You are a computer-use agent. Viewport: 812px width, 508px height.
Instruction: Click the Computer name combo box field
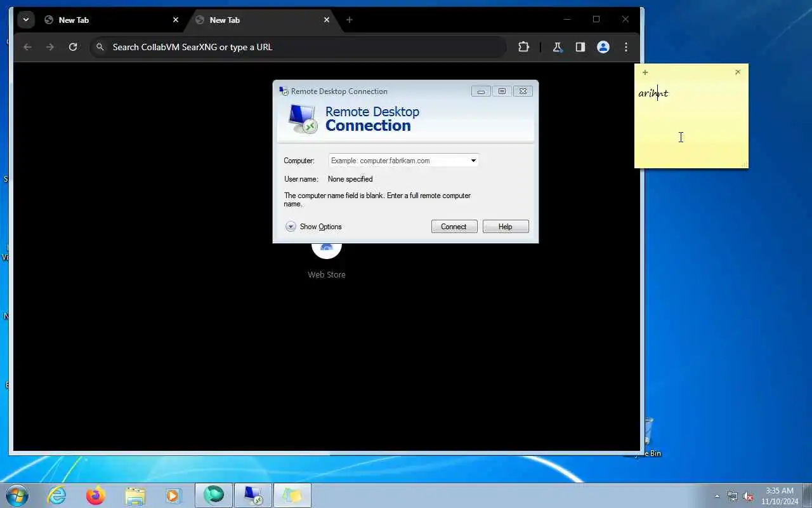coord(403,161)
